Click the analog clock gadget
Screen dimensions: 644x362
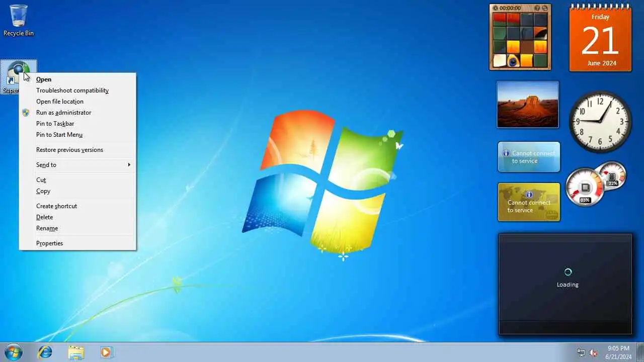click(x=600, y=122)
